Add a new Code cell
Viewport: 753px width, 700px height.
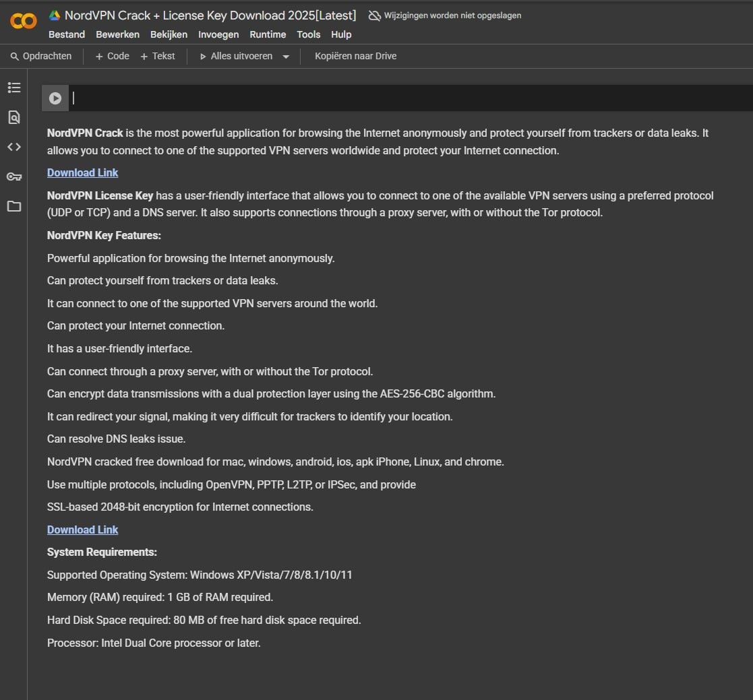coord(113,56)
